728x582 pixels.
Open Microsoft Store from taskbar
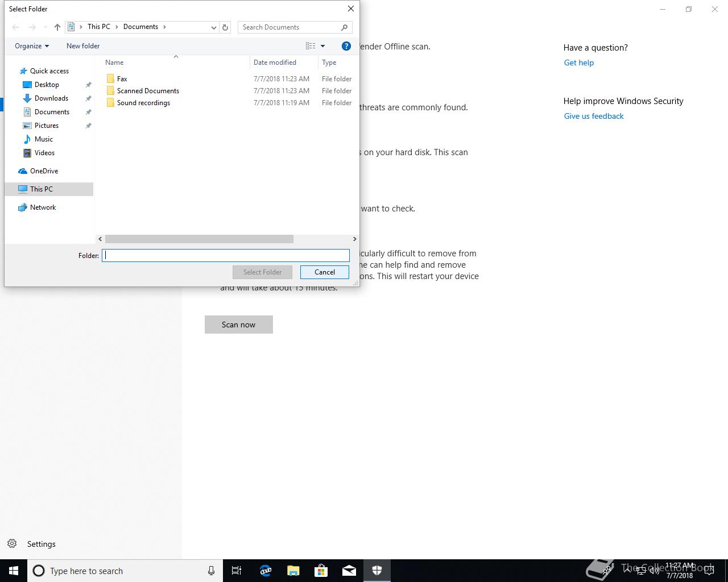tap(321, 571)
